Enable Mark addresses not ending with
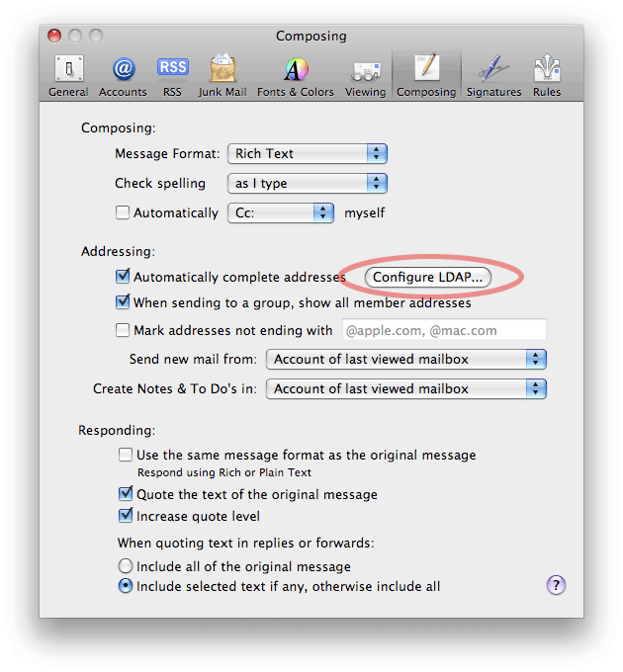623x672 pixels. click(123, 330)
